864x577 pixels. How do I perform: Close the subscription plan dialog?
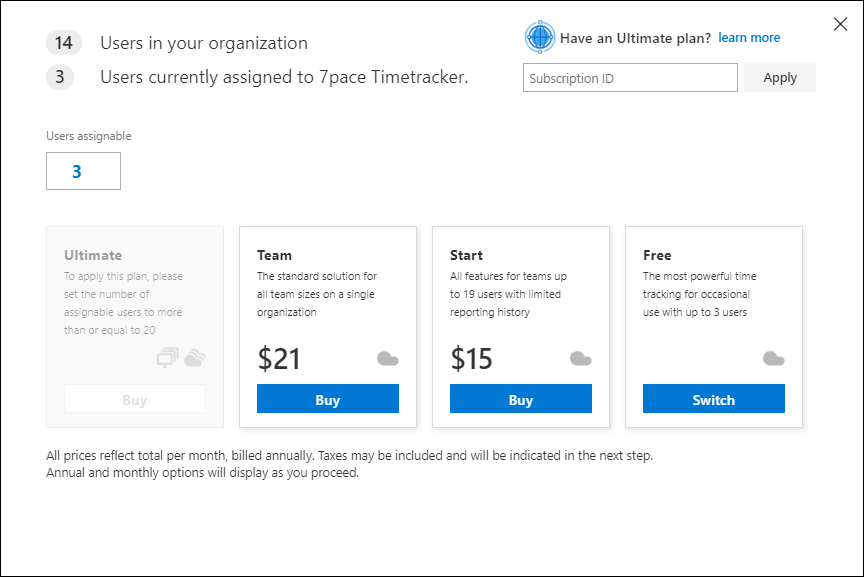(x=840, y=24)
